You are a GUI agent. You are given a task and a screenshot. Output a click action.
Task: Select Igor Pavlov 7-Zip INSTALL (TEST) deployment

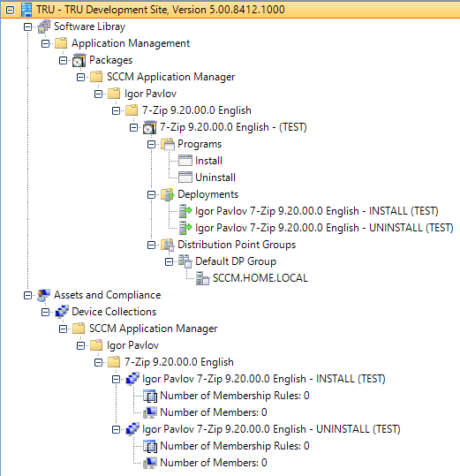[x=316, y=211]
